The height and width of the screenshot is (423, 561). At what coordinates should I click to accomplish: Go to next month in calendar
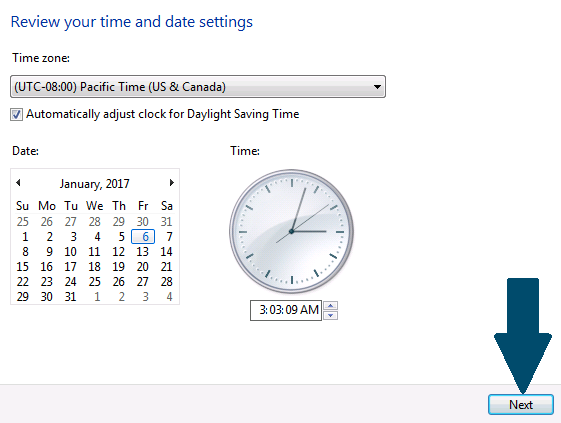tap(172, 183)
